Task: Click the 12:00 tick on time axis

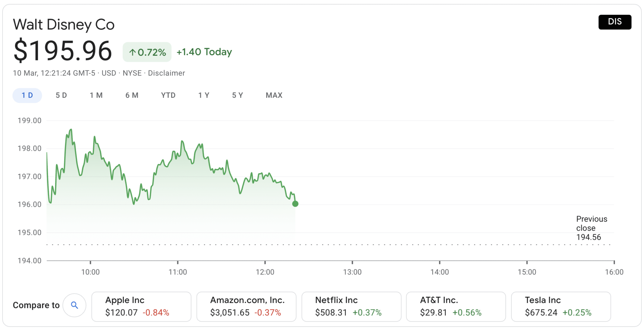Action: point(265,272)
